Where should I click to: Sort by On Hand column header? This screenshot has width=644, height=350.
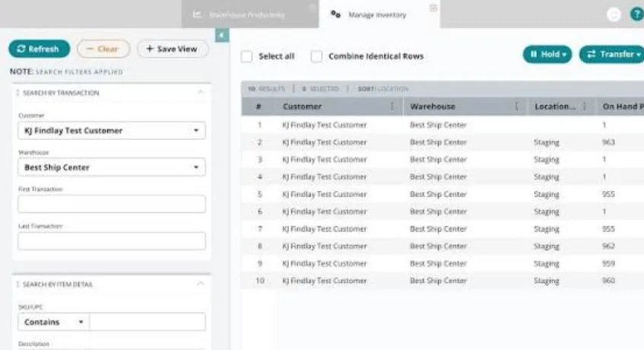[623, 107]
